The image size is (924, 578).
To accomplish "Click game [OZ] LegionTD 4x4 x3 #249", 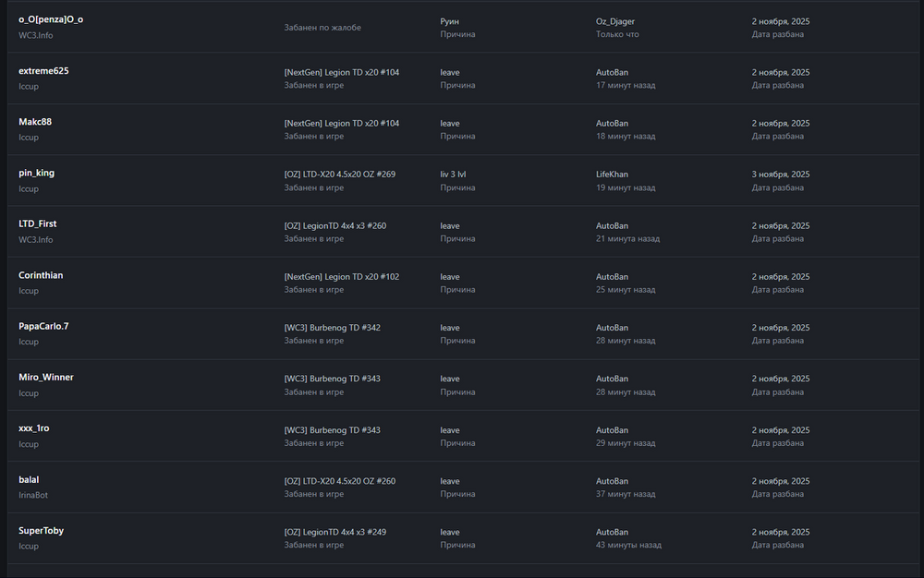I will tap(334, 533).
